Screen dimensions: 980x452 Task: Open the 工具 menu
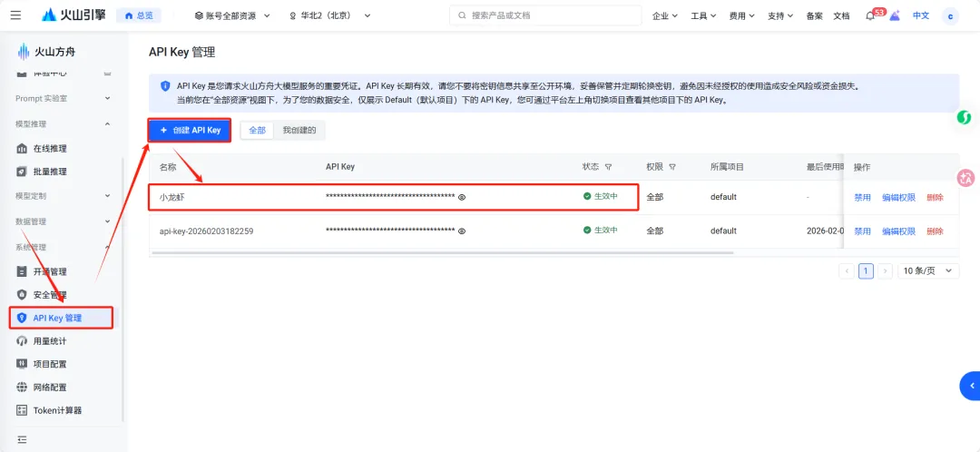point(703,15)
